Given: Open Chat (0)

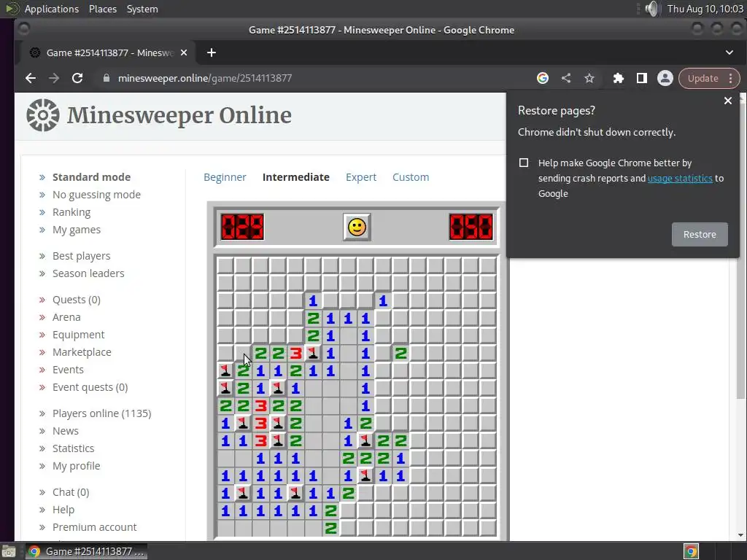Looking at the screenshot, I should pyautogui.click(x=71, y=492).
